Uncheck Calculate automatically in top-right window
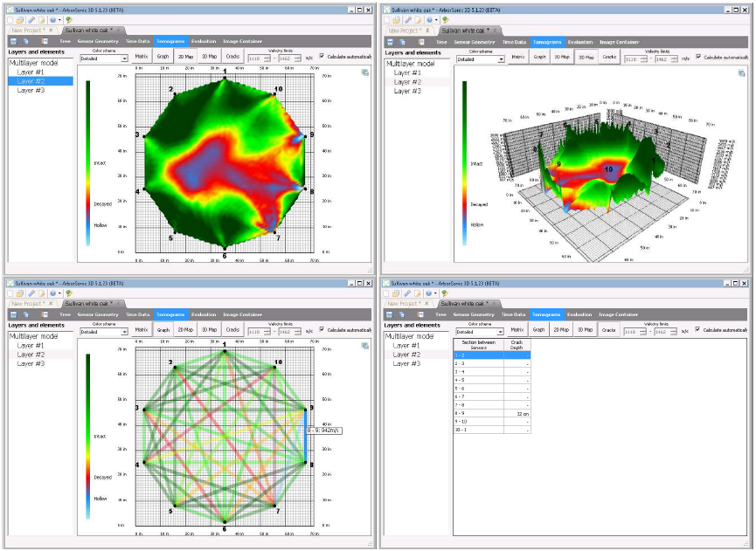The width and height of the screenshot is (756, 551). pos(699,58)
